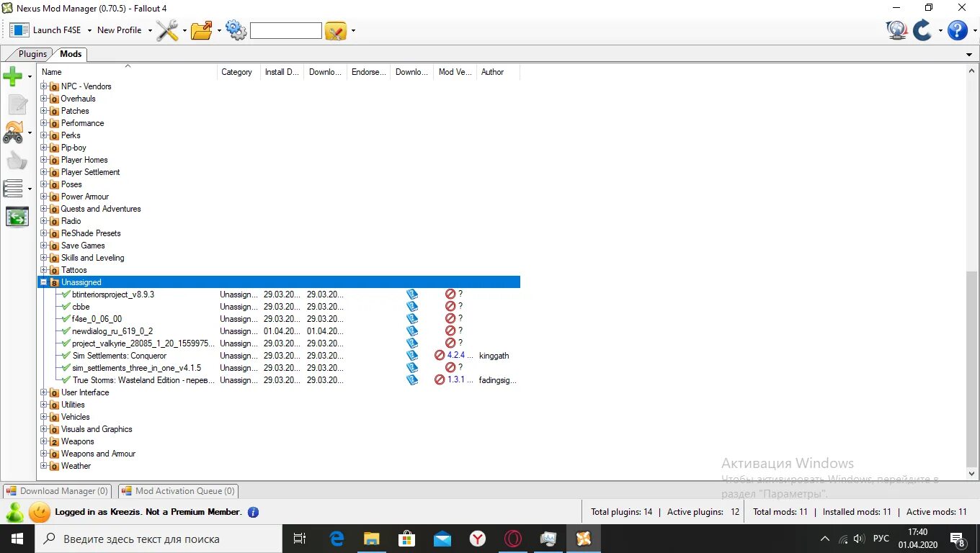Select the Mods tab
The height and width of the screenshot is (553, 980).
click(x=71, y=54)
